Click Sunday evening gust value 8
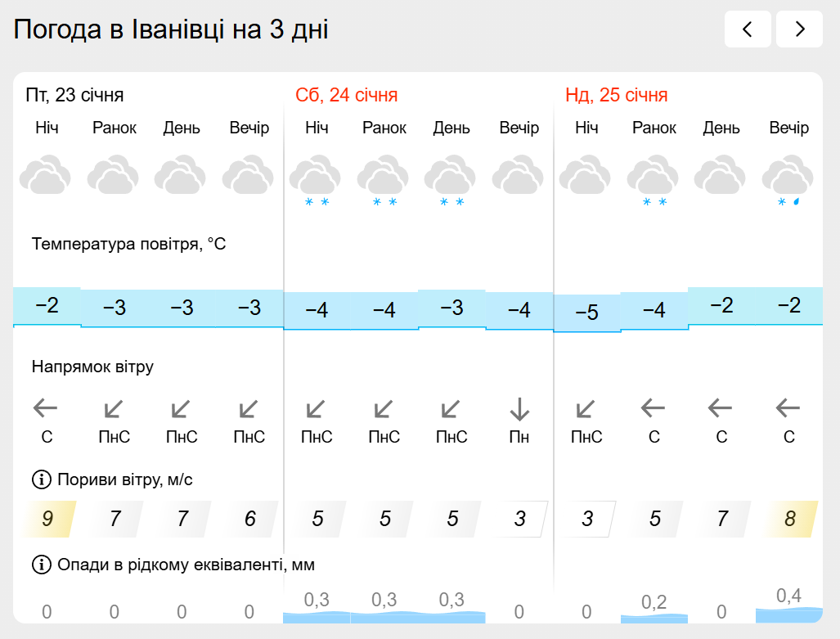840x639 pixels. click(x=789, y=519)
